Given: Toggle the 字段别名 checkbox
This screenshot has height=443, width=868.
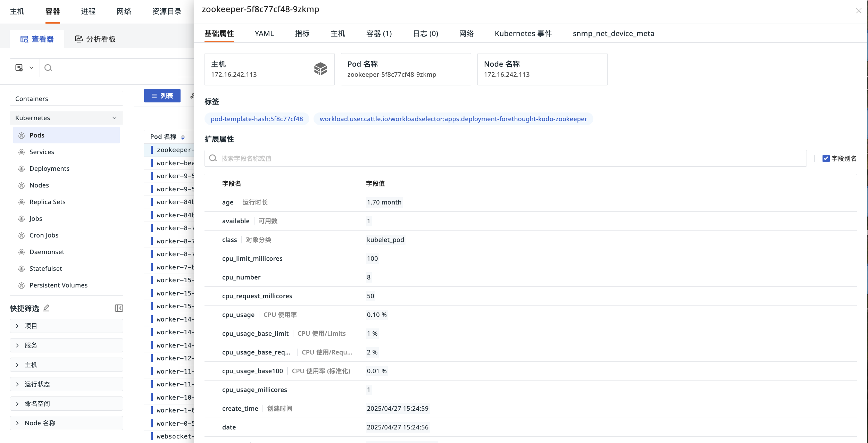Looking at the screenshot, I should 826,158.
